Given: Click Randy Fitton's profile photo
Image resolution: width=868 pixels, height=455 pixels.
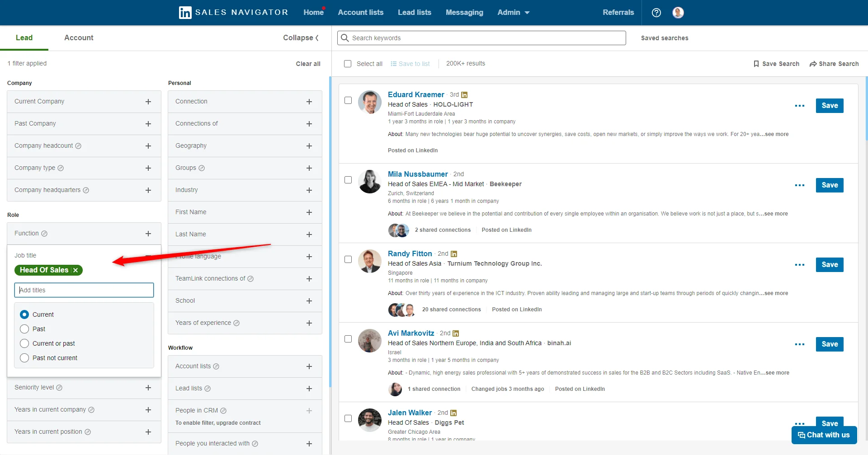Looking at the screenshot, I should coord(370,261).
